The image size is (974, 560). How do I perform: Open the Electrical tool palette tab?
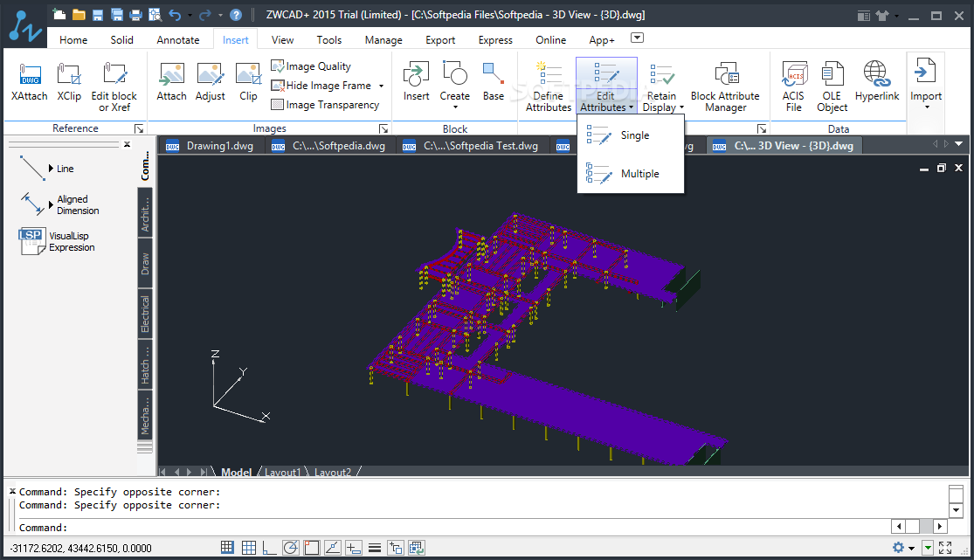coord(145,315)
